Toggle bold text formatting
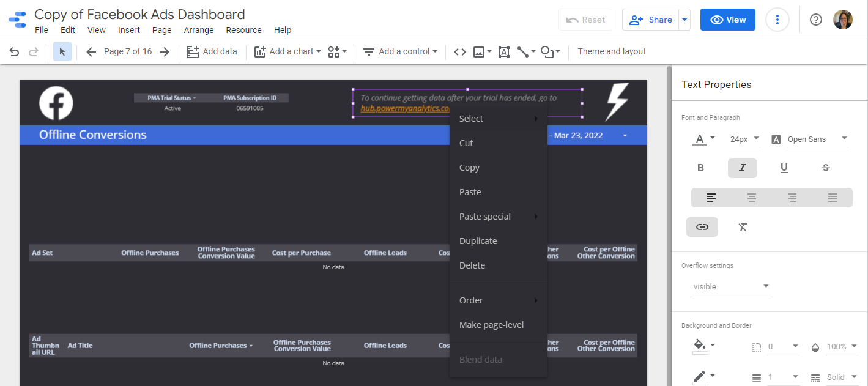This screenshot has height=386, width=868. click(701, 168)
